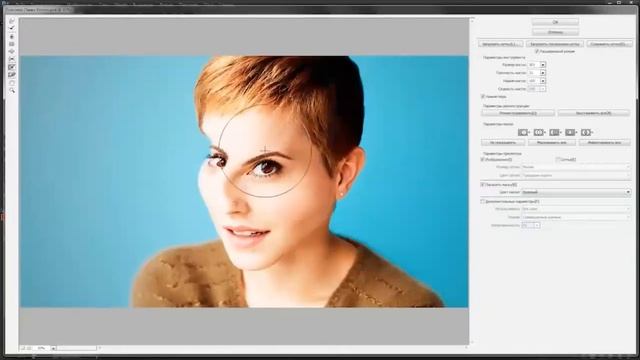This screenshot has height=360, width=640.
Task: Open the zoom percentage dropdown below canvas
Action: [53, 348]
